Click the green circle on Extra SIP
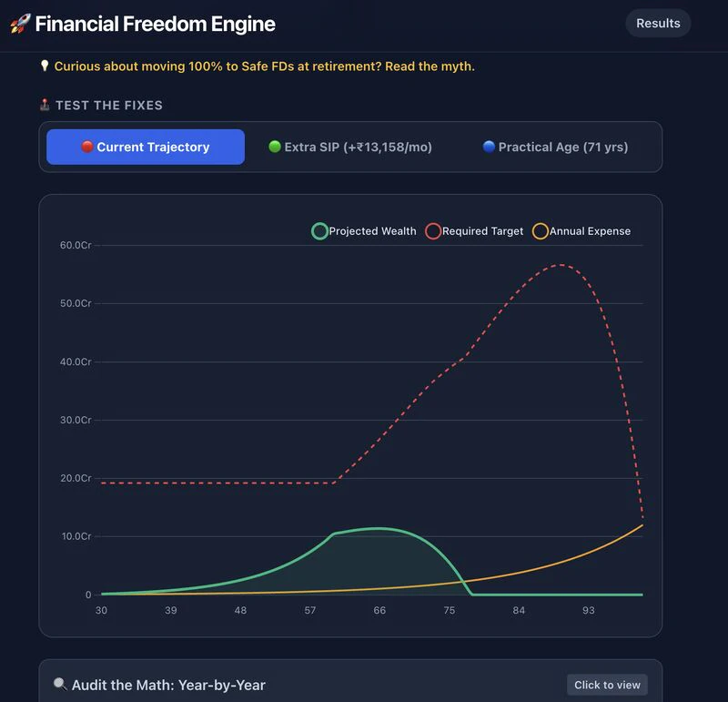Viewport: 728px width, 702px height. 275,148
